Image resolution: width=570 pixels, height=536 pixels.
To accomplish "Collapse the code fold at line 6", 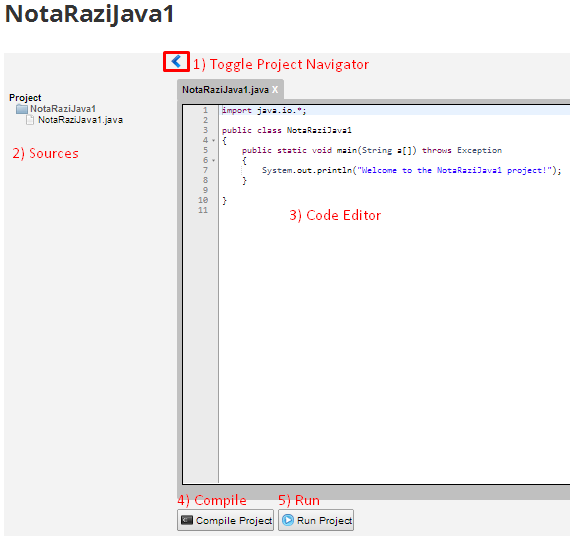I will pyautogui.click(x=214, y=160).
